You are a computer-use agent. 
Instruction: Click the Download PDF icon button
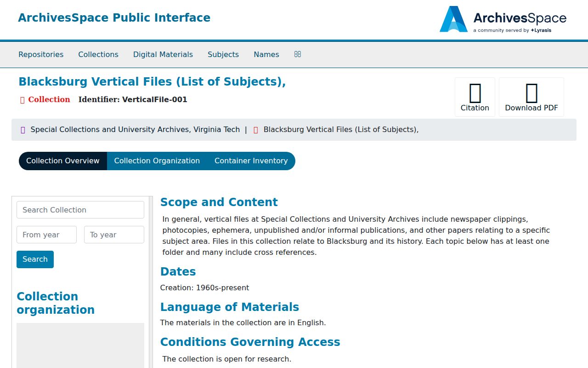(531, 97)
